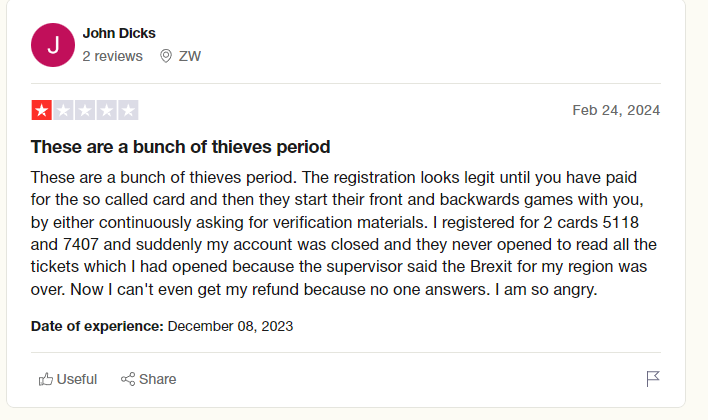Click the "Date of experience:" label
The height and width of the screenshot is (420, 708).
click(97, 326)
